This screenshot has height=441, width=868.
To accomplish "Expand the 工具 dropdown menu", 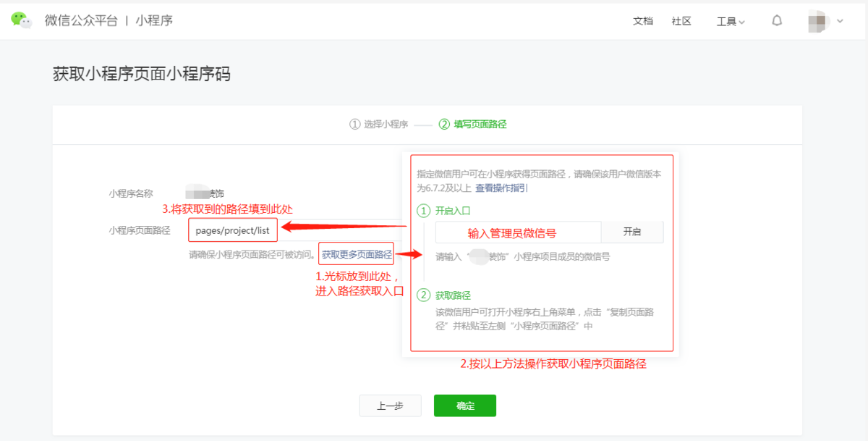I will coord(731,22).
